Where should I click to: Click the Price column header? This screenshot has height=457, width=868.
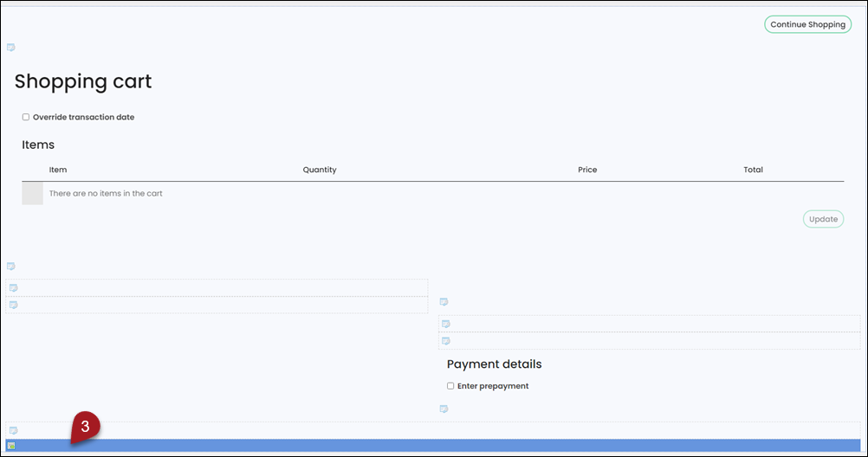tap(587, 170)
